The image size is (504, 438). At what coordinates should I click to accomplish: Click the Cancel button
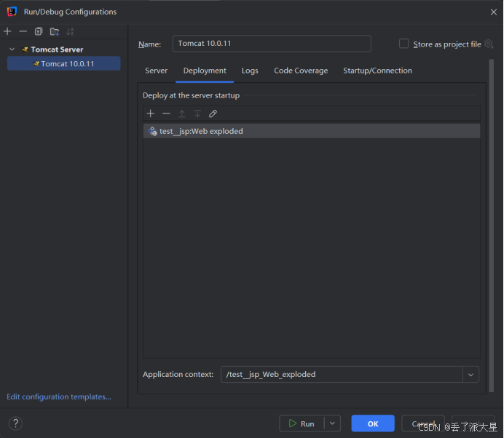tap(423, 423)
